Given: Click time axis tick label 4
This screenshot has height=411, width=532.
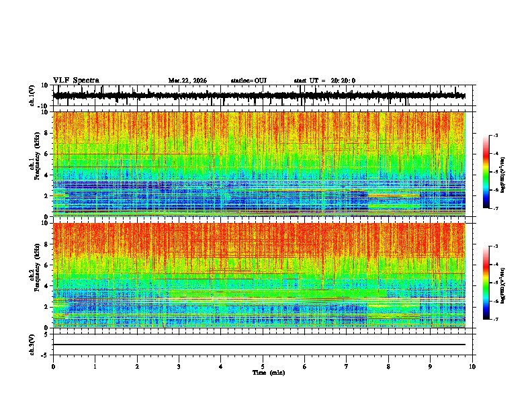Looking at the screenshot, I should pos(221,367).
